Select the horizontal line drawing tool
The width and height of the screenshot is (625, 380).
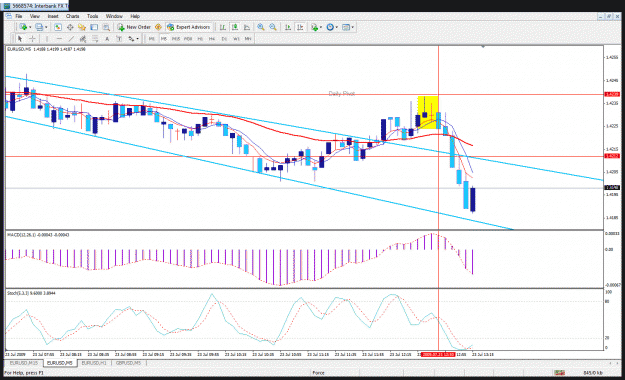(x=59, y=39)
